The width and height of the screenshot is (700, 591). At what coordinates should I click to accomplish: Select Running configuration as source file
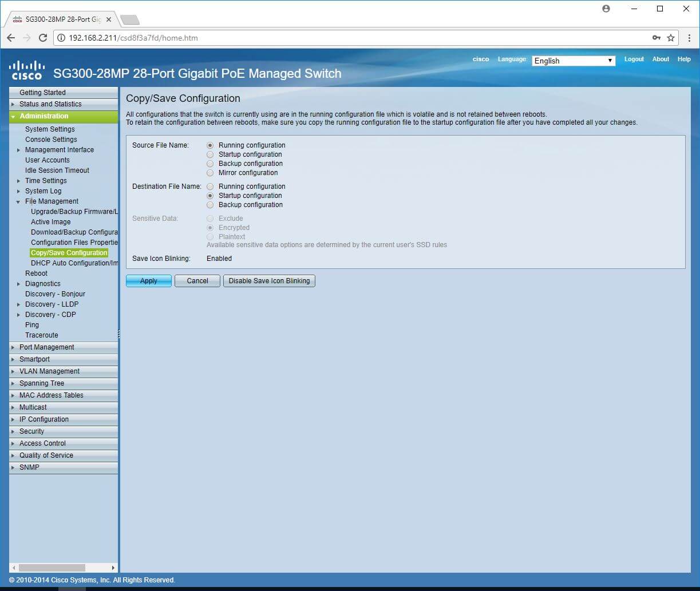click(210, 145)
